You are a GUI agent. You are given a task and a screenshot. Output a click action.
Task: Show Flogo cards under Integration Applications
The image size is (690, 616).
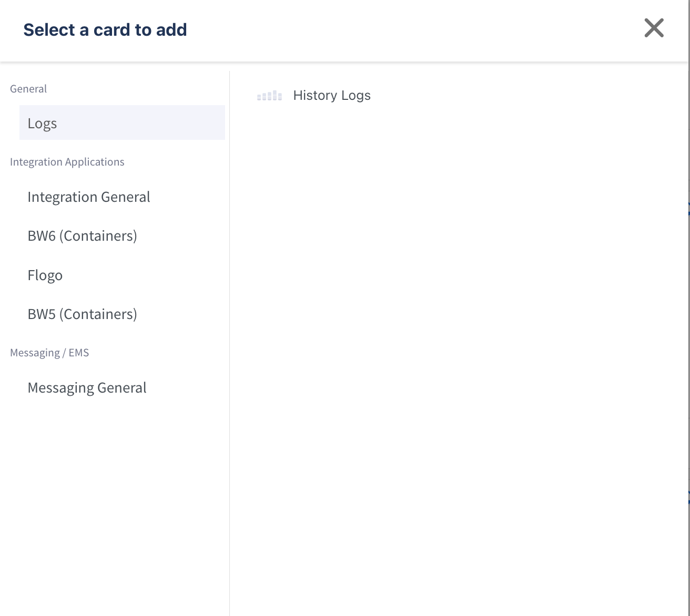tap(45, 275)
